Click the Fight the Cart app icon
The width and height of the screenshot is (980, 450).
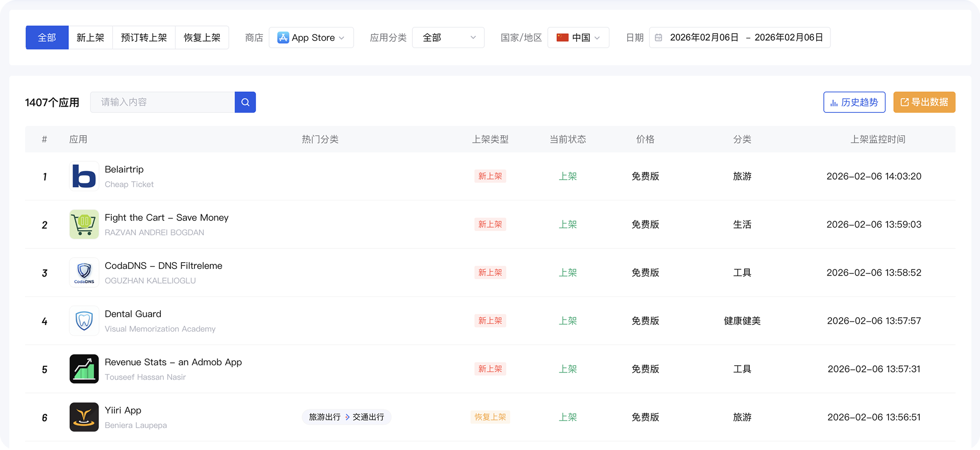tap(84, 224)
